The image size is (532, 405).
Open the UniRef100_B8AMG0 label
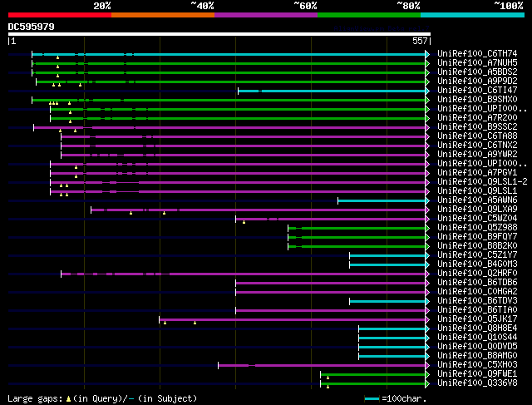coord(477,356)
